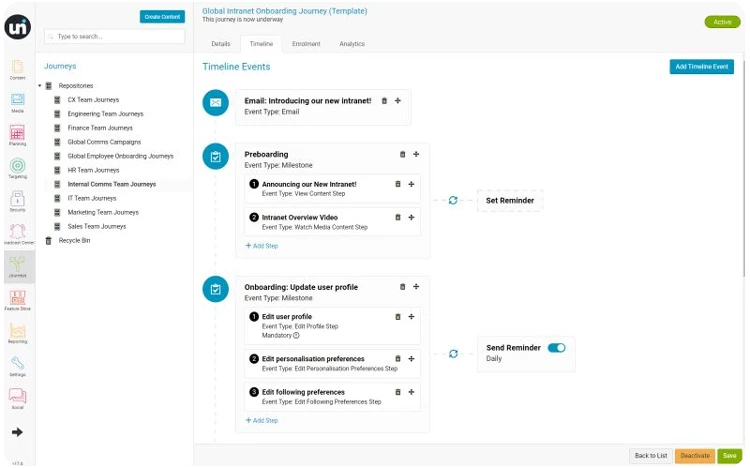The width and height of the screenshot is (750, 468).
Task: Delete the Intranet Overview Video step
Action: pos(397,217)
